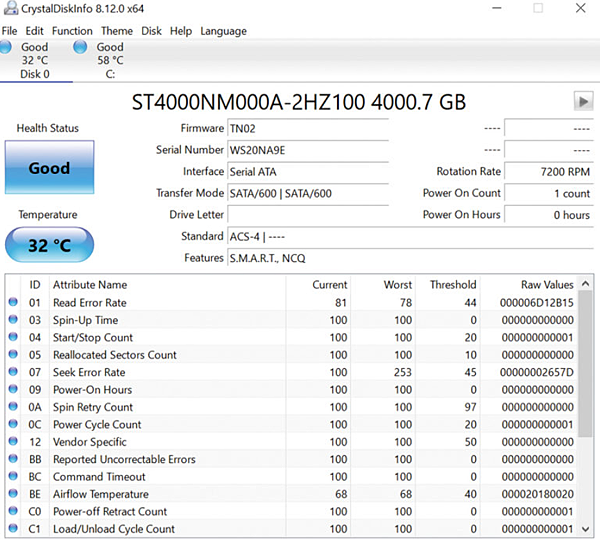Click the Threshold column header
600x542 pixels.
pyautogui.click(x=448, y=285)
